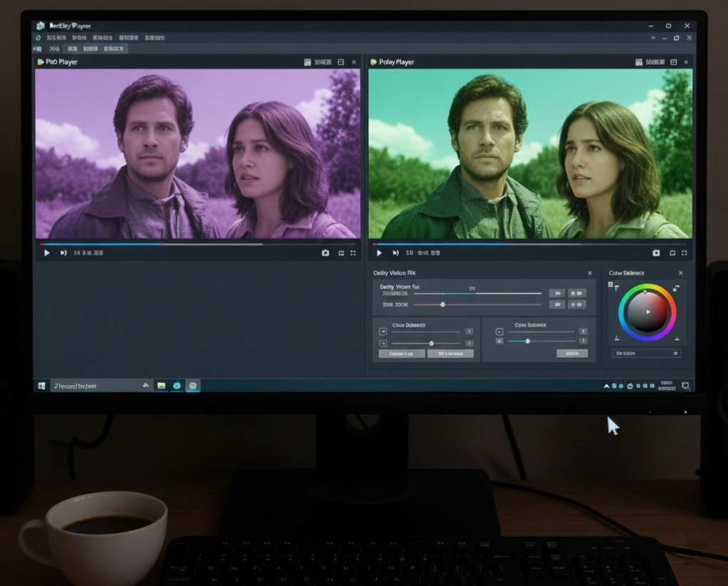Toggle the top small square box in the left color balance panel
Image resolution: width=728 pixels, height=586 pixels.
point(383,331)
